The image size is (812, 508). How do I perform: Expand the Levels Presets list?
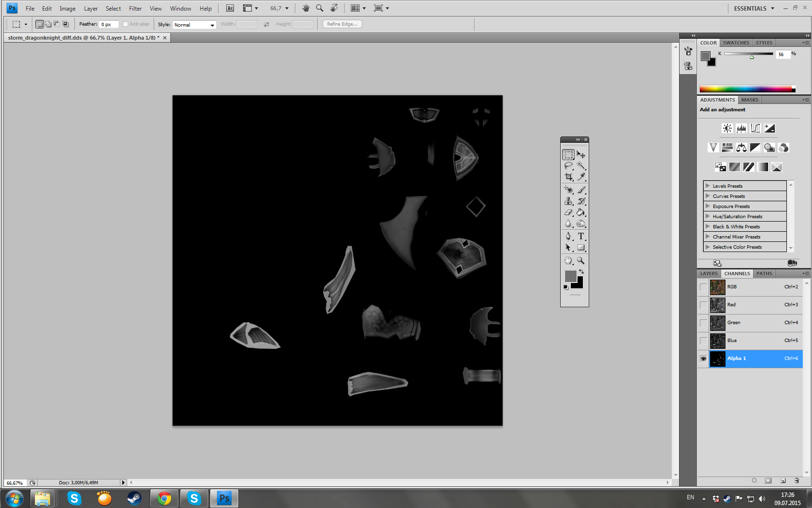(708, 186)
